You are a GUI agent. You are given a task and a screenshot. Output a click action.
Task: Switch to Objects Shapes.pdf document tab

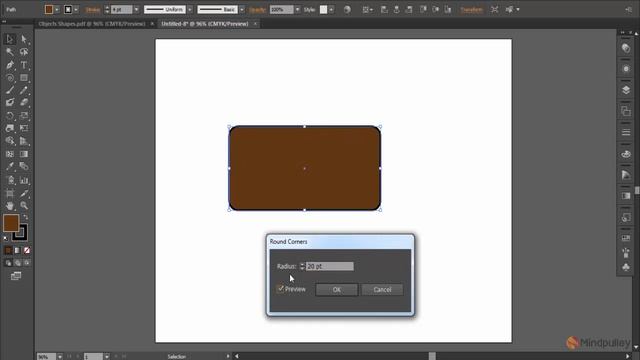pyautogui.click(x=92, y=24)
